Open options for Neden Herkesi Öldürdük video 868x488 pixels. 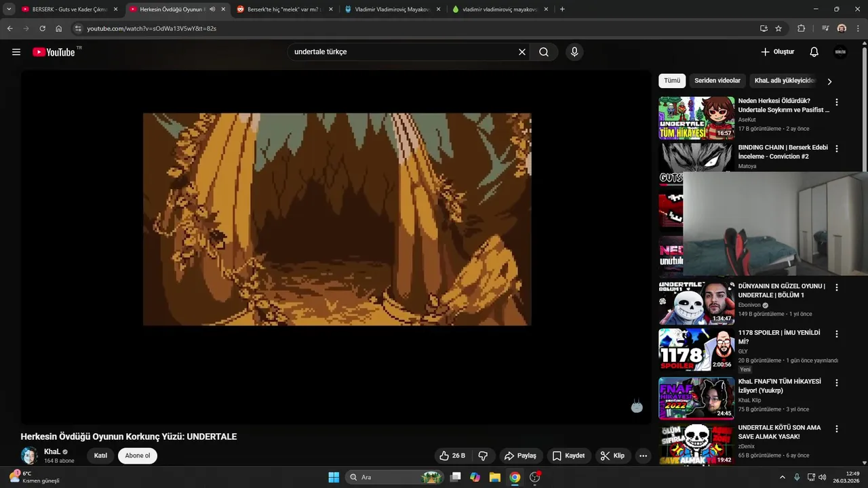837,102
